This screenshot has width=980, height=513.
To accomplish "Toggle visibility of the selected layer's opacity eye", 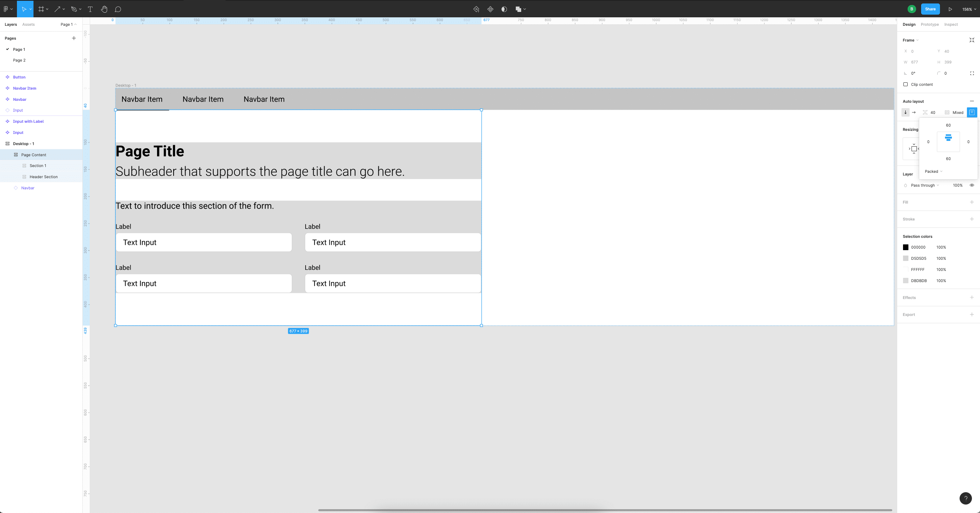I will click(972, 185).
